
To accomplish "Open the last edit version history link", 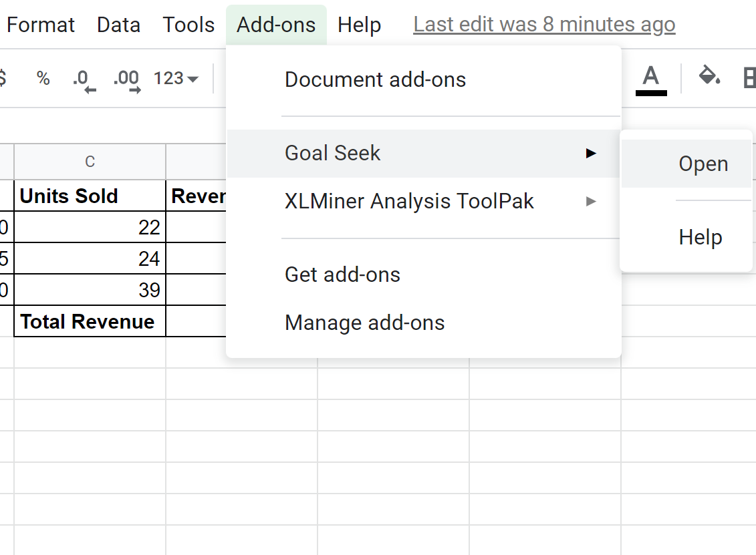I will point(544,25).
